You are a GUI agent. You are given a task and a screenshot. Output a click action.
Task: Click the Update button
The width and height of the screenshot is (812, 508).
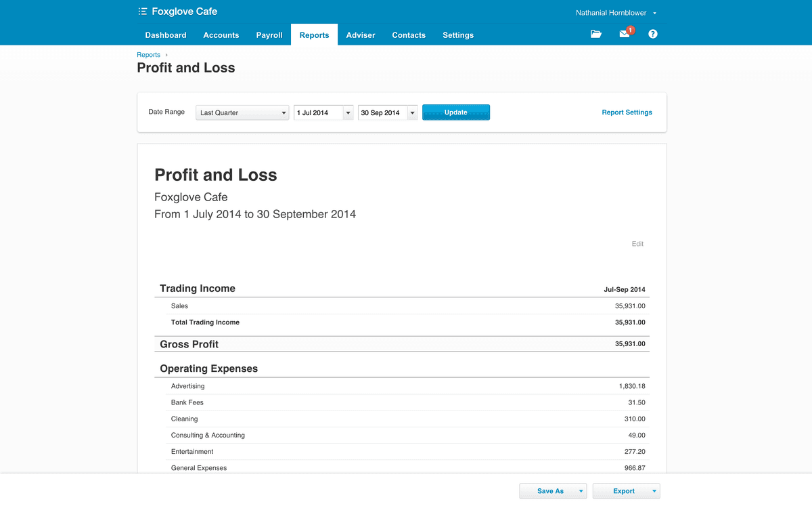click(456, 112)
